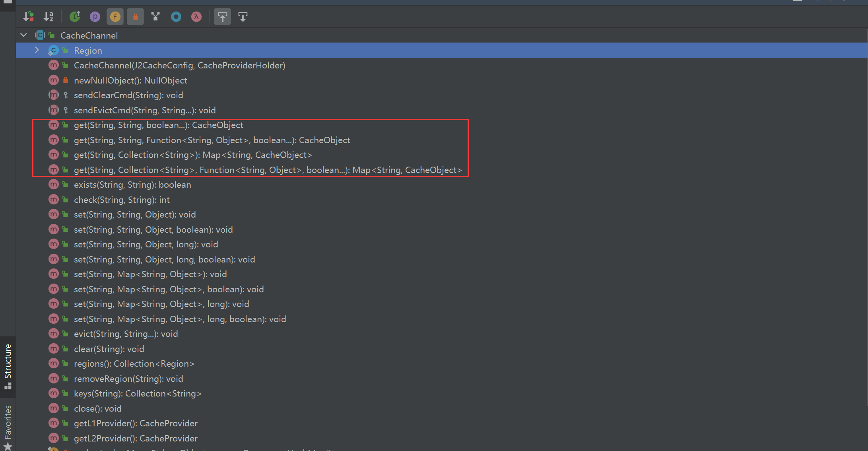This screenshot has height=451, width=868.
Task: Click method icon of exists(String, String)
Action: (x=53, y=185)
